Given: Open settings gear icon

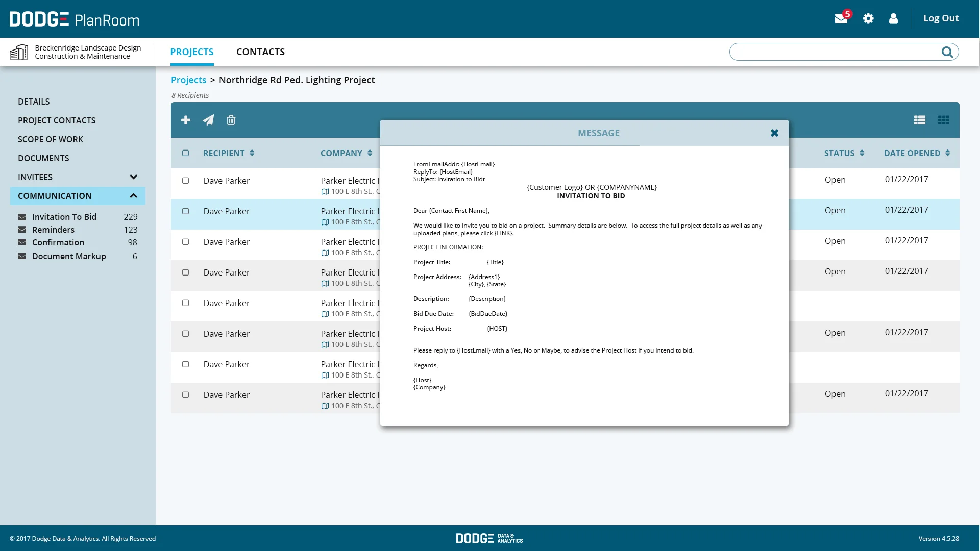Looking at the screenshot, I should [x=868, y=19].
